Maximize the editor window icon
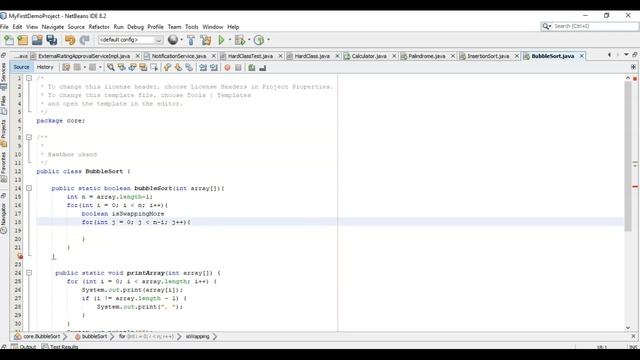This screenshot has height=360, width=640. coord(635,55)
